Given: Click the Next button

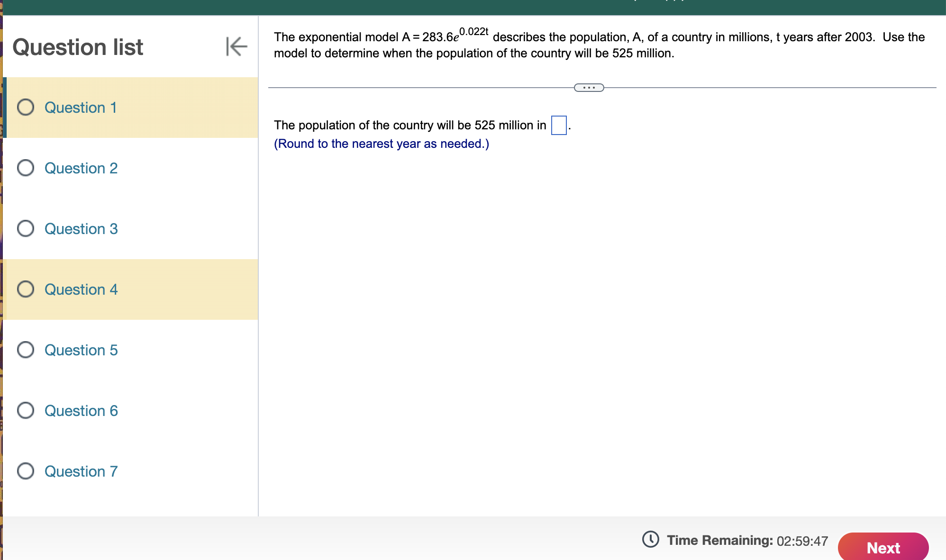Looking at the screenshot, I should pos(882,548).
